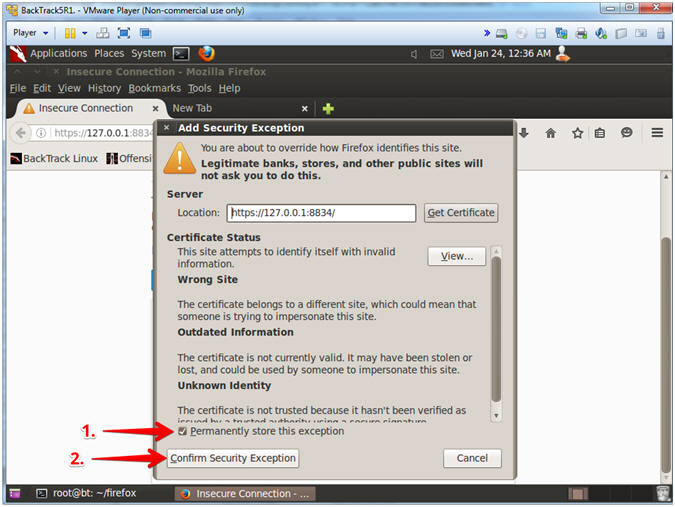Click the Get Certificate button
Screen dimensions: 675x507
tap(461, 213)
